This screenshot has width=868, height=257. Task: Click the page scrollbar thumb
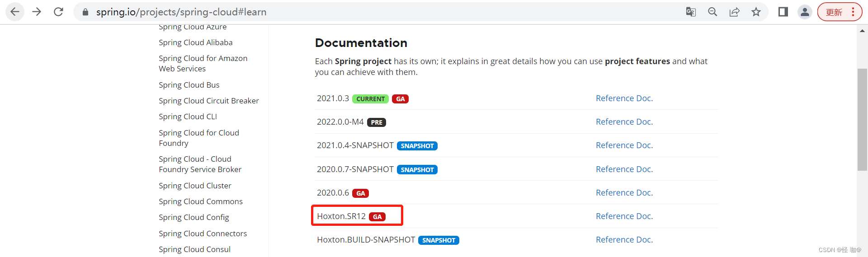(x=862, y=120)
